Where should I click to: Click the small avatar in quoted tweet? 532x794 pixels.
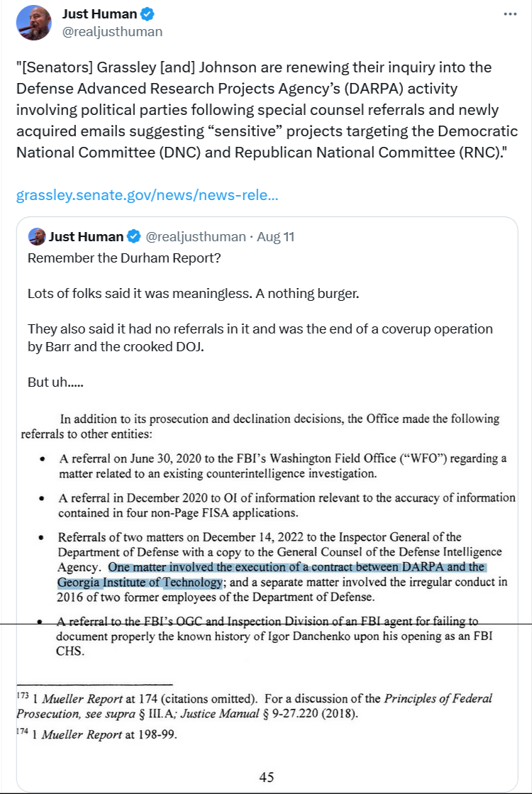[37, 236]
